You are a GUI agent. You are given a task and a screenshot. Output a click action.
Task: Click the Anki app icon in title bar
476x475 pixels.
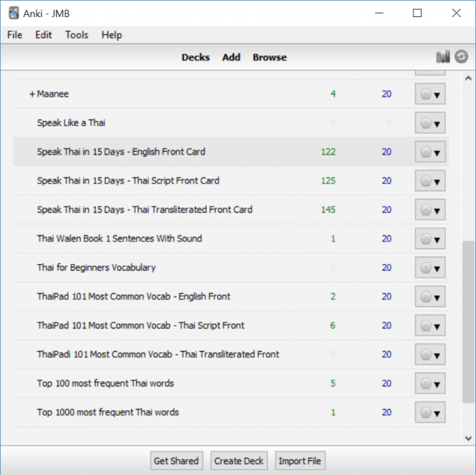(x=13, y=13)
